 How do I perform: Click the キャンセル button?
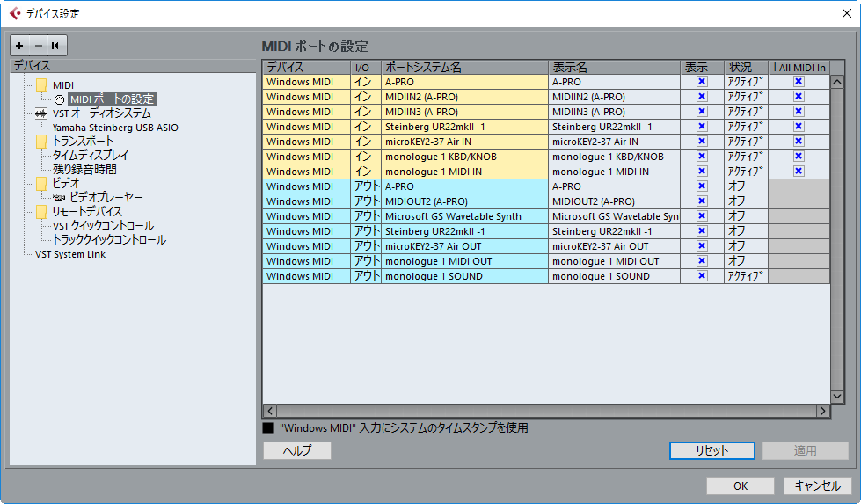click(818, 486)
